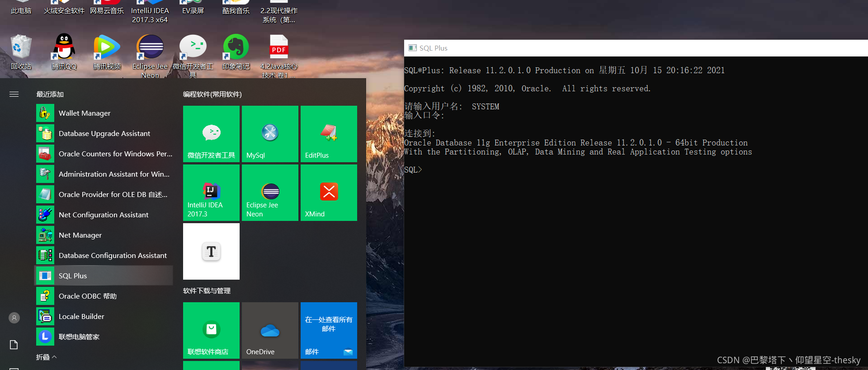Open the XMind tile
Image resolution: width=868 pixels, height=370 pixels.
(x=329, y=192)
